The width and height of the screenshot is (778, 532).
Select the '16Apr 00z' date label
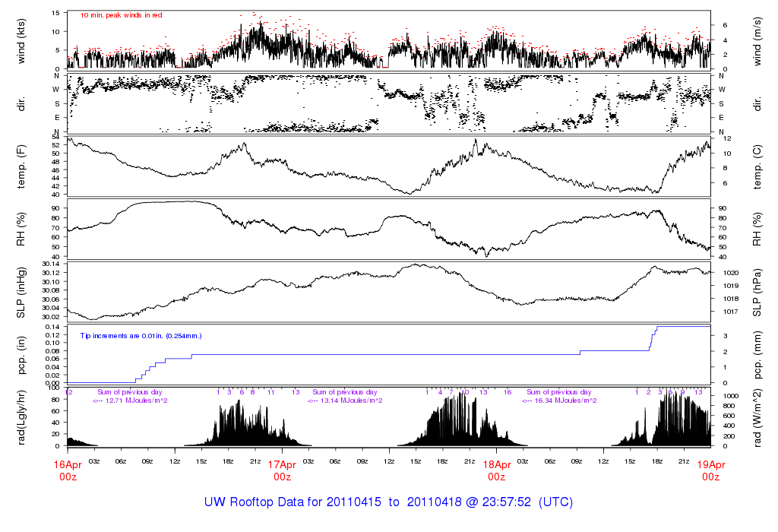coord(68,471)
